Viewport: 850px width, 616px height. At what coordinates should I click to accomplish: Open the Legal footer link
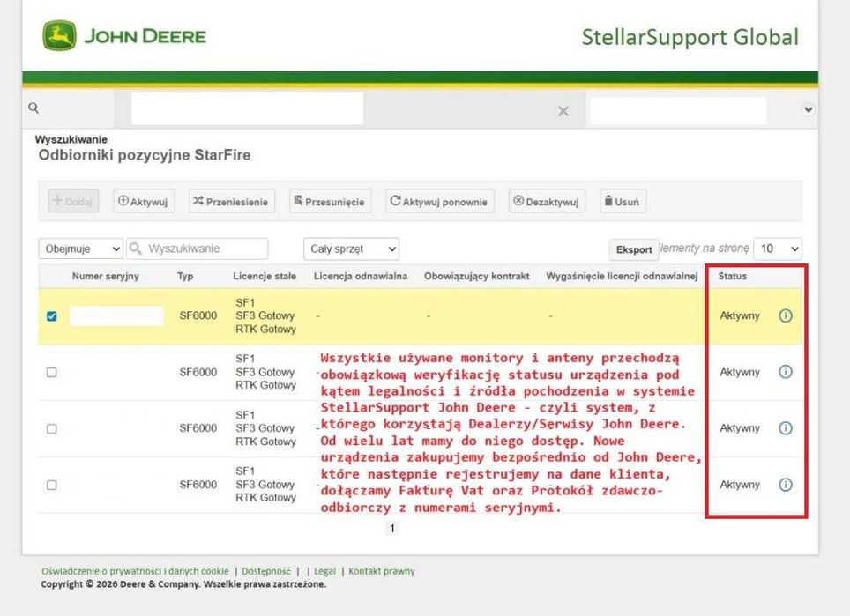(x=324, y=571)
